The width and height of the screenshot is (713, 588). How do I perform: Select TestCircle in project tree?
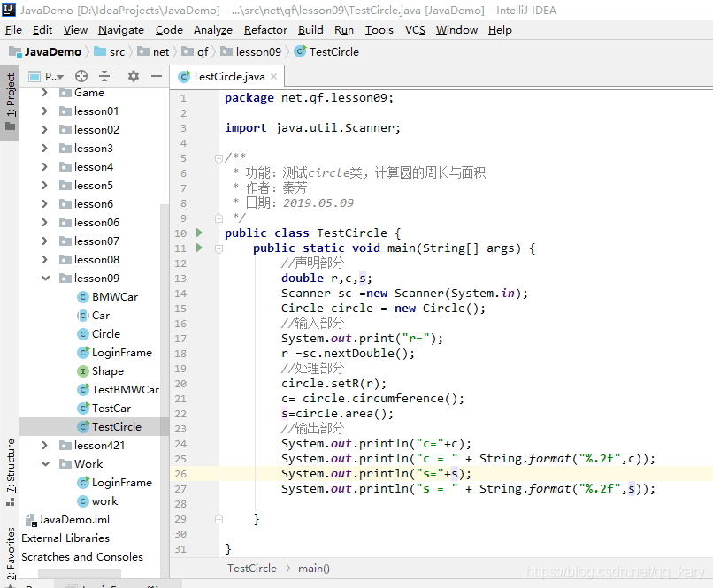coord(110,427)
